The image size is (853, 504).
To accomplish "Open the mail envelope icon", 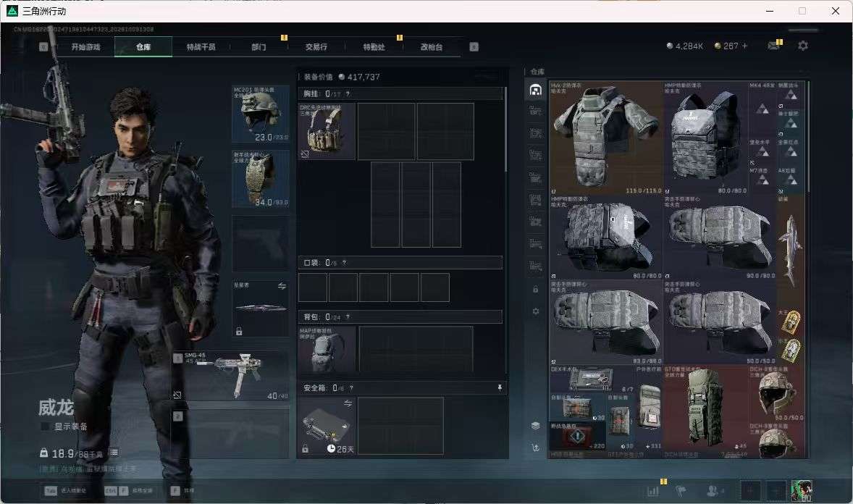I will (773, 46).
